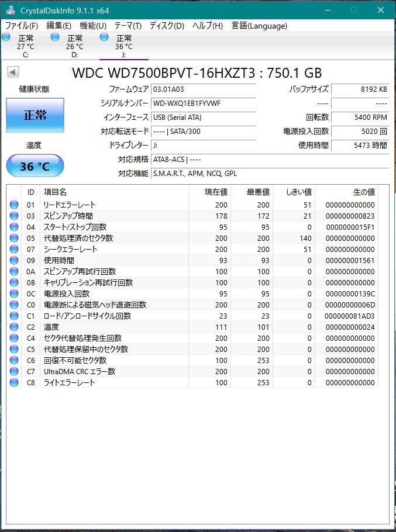The height and width of the screenshot is (532, 396).
Task: Click the buffer size value 8192 KB
Action: (x=360, y=89)
